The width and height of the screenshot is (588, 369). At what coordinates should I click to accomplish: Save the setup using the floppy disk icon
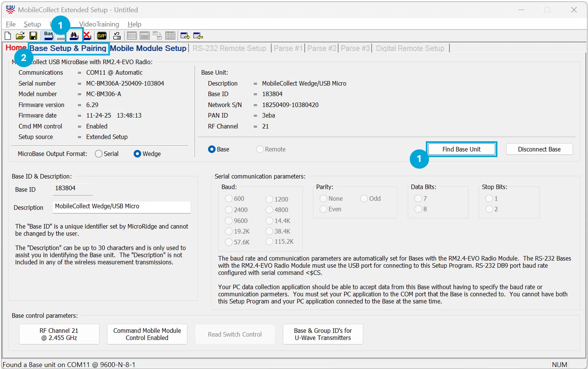tap(33, 36)
